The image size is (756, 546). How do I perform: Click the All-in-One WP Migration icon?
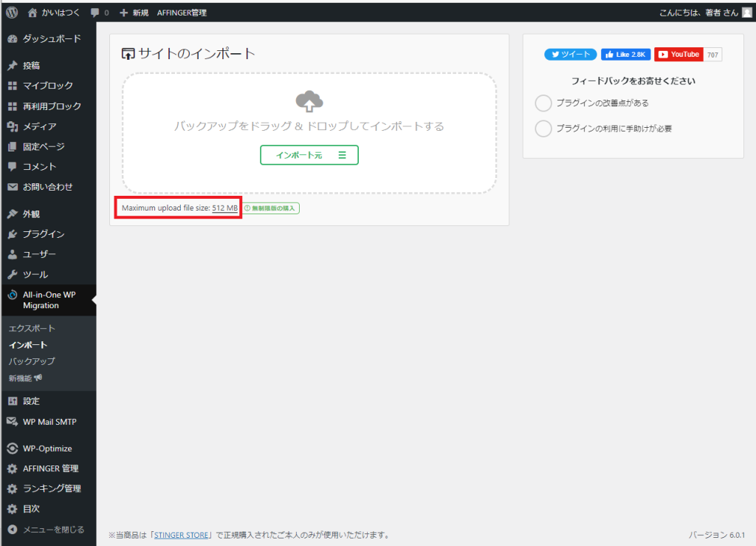click(13, 295)
